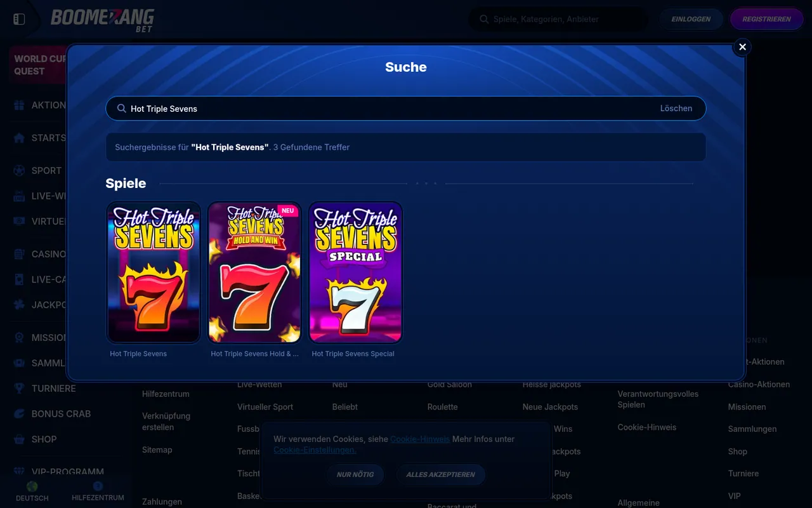Screen dimensions: 812x508
Task: Click magnifier icon in Suche input
Action: click(122, 109)
